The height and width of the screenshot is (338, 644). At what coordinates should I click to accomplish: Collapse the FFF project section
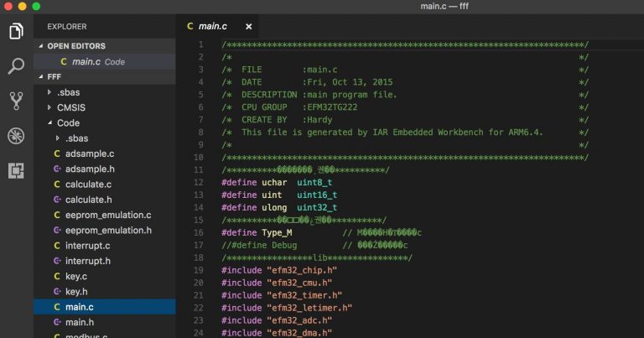[54, 76]
